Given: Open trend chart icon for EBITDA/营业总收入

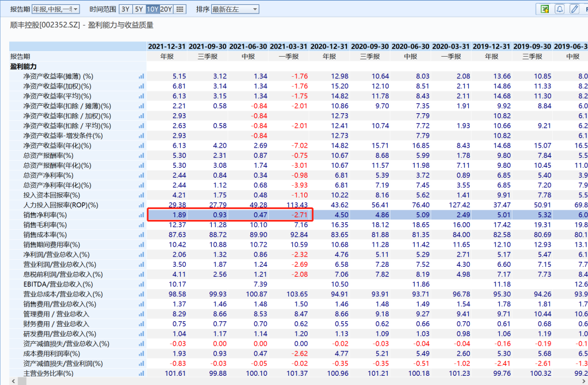Looking at the screenshot, I should [142, 284].
